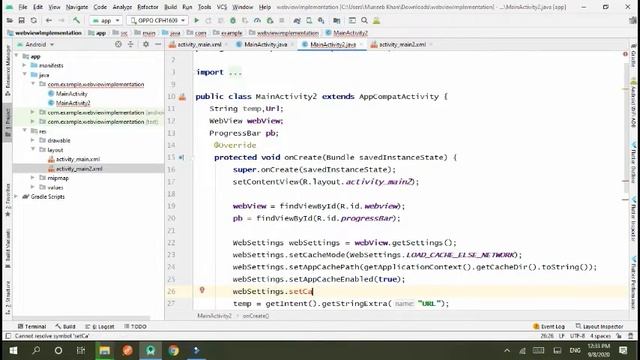Click the collapsed import fold on line 3

pyautogui.click(x=236, y=73)
